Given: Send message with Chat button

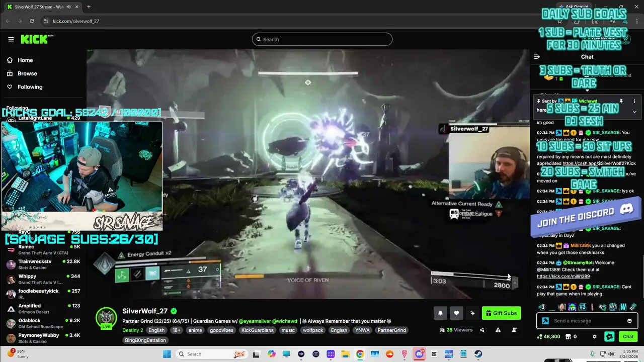Looking at the screenshot, I should [628, 337].
